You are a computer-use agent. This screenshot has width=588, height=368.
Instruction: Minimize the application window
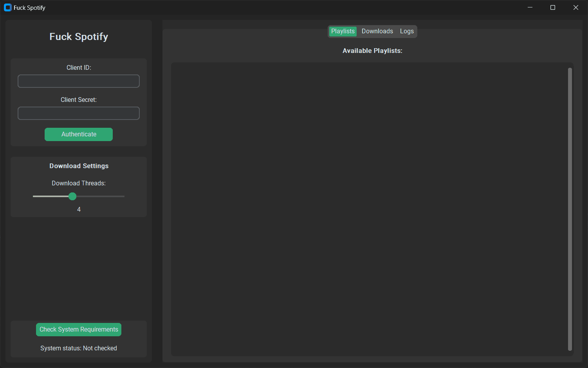(x=530, y=7)
